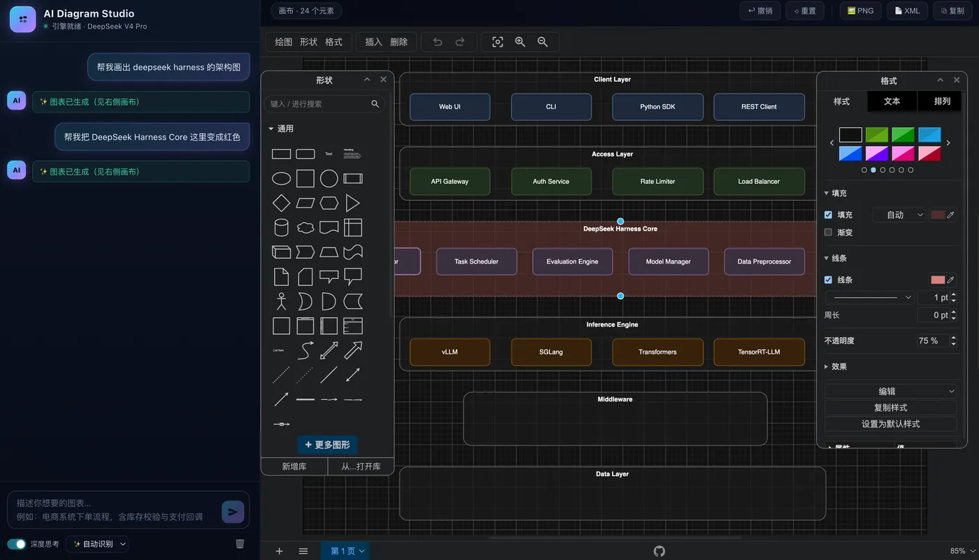The width and height of the screenshot is (979, 560).
Task: Pick the actor stick figure shape
Action: [281, 301]
